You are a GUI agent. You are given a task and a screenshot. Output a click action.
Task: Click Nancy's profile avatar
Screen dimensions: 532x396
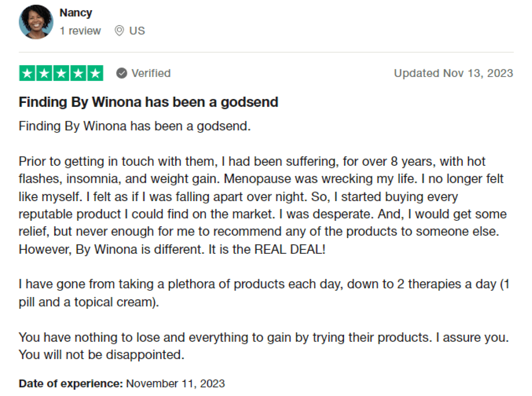coord(36,22)
